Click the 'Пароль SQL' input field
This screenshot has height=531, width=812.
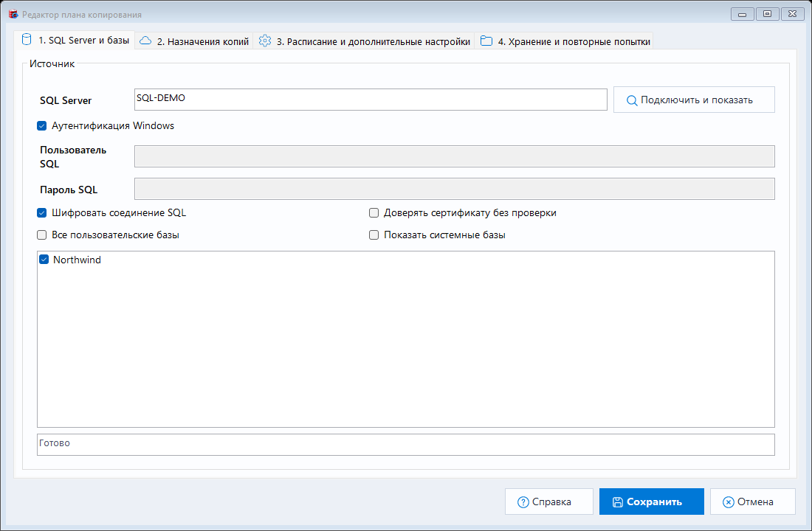(455, 189)
